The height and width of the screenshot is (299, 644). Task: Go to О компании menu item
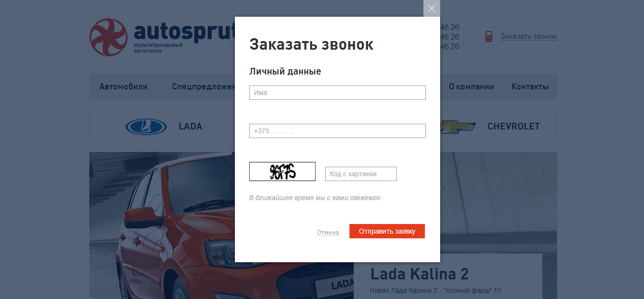471,87
